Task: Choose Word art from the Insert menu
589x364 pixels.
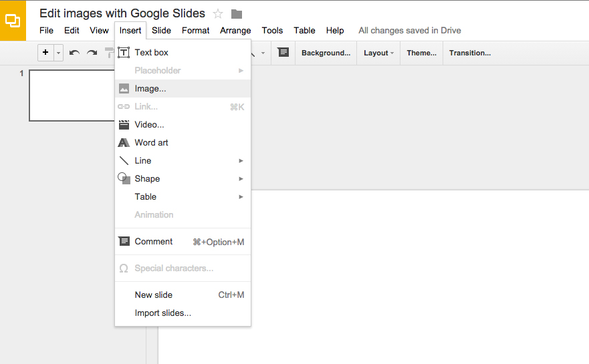Action: [x=183, y=143]
